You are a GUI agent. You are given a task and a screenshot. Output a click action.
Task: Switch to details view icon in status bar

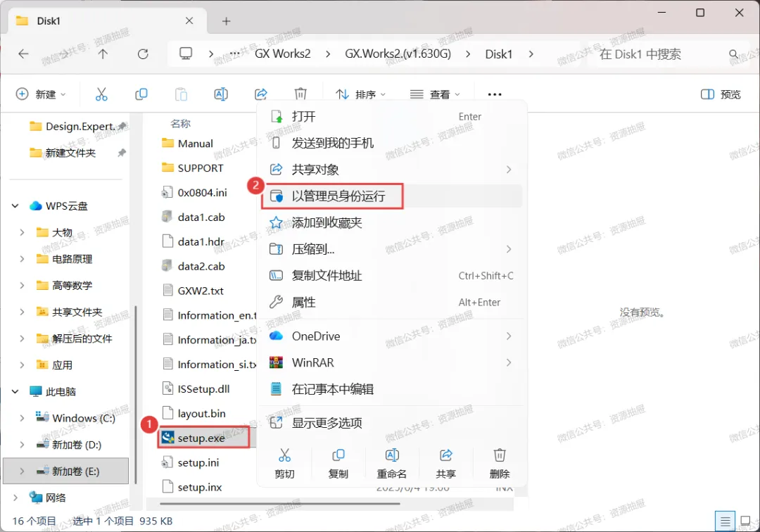pos(725,521)
